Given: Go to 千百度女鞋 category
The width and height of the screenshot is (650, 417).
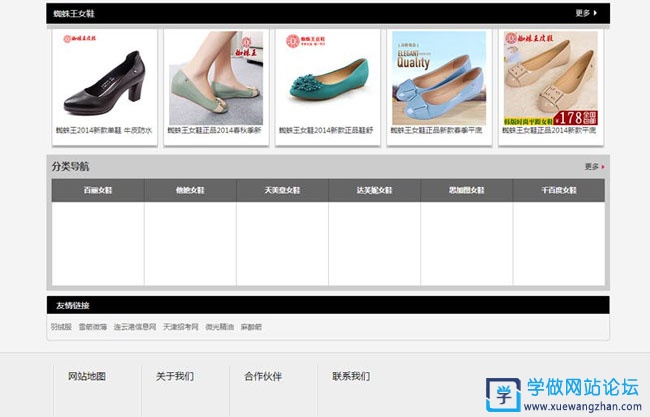Looking at the screenshot, I should tap(558, 190).
